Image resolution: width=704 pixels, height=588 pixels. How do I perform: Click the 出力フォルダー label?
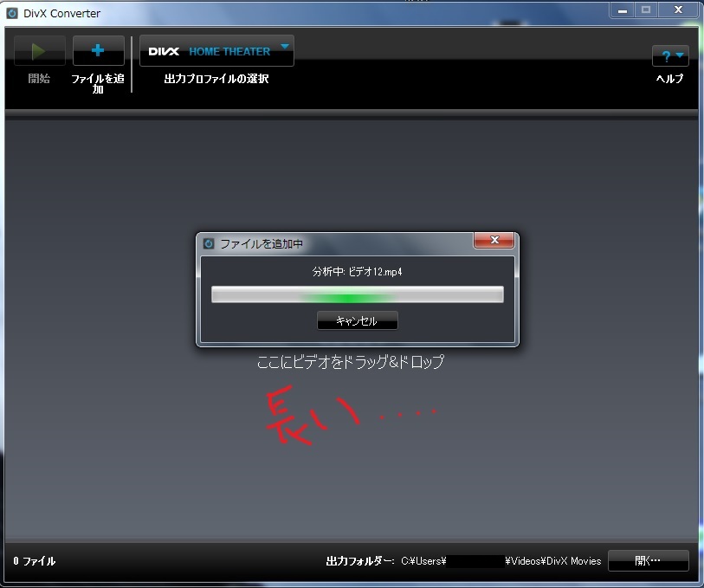click(360, 561)
